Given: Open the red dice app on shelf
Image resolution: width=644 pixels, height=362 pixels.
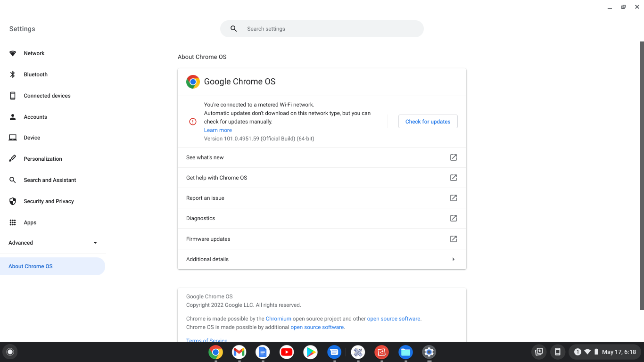Looking at the screenshot, I should 381,352.
